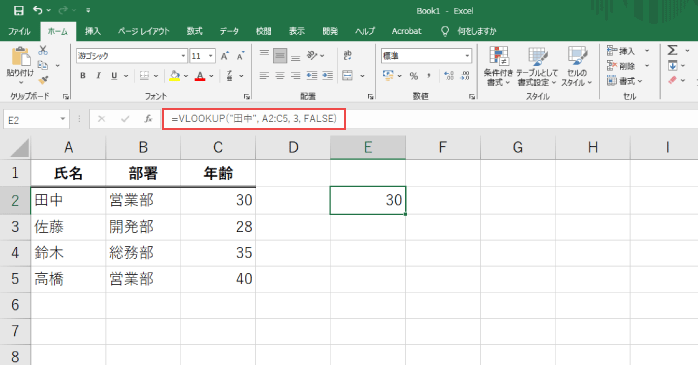
Task: Open the Format (書式) cell menu
Action: point(624,81)
